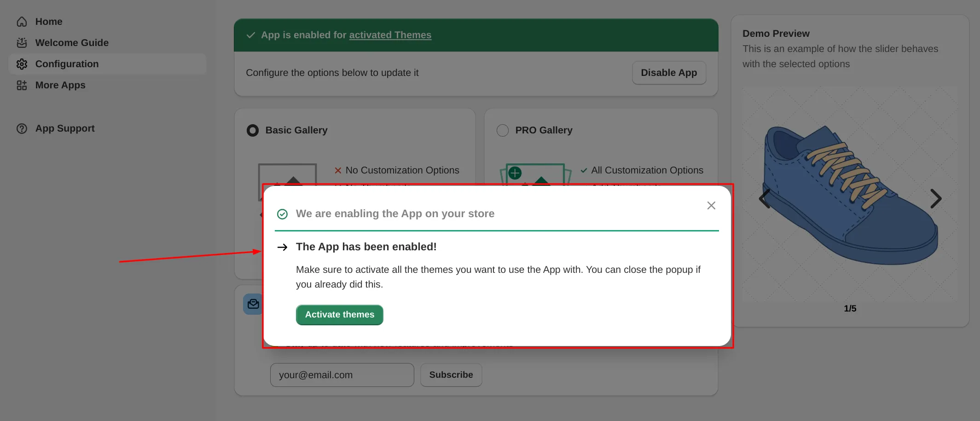Select the PRO Gallery radio button

point(503,130)
